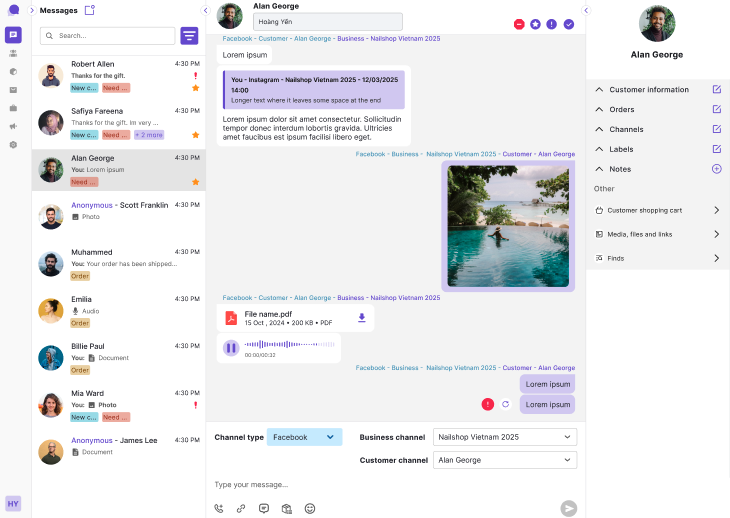Open the Business channel dropdown
730x518 pixels.
pos(505,437)
